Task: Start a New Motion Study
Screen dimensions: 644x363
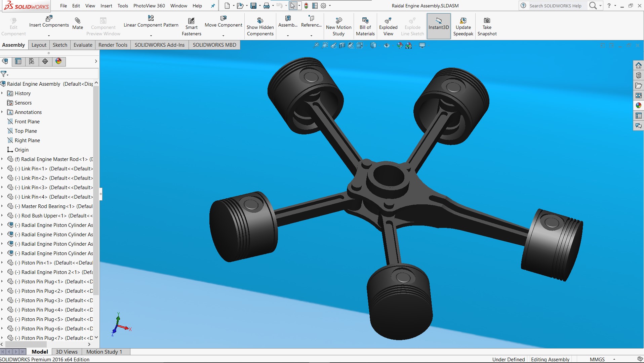Action: pos(338,27)
